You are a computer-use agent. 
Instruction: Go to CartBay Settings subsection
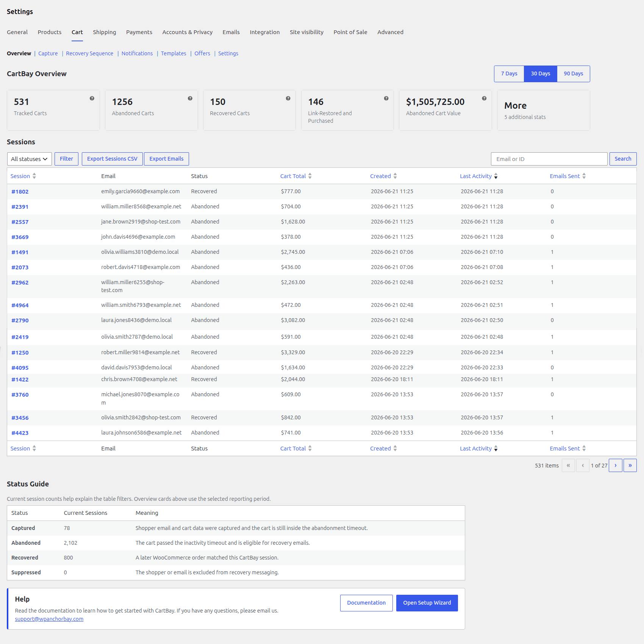point(228,53)
